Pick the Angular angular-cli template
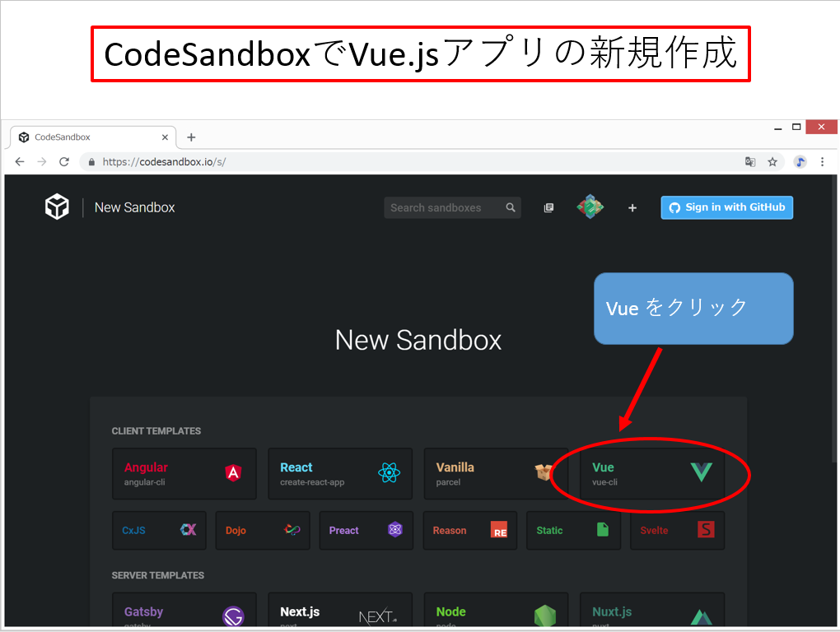 184,473
